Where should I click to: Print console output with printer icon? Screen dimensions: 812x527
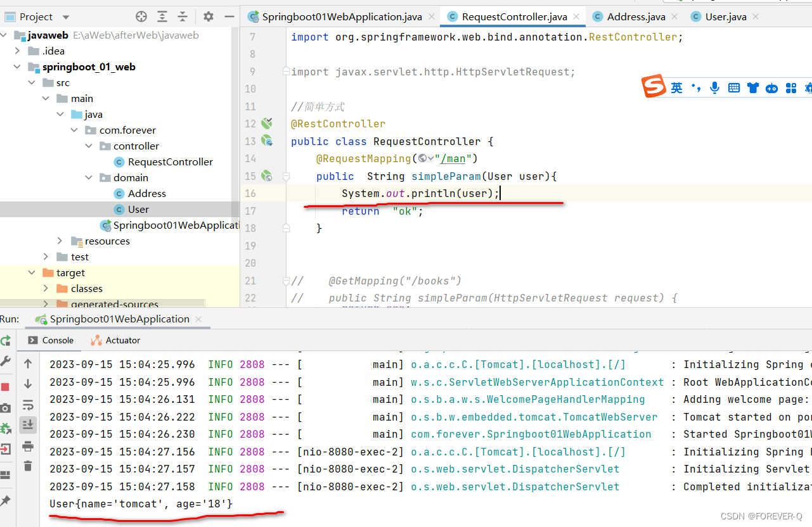(x=28, y=446)
